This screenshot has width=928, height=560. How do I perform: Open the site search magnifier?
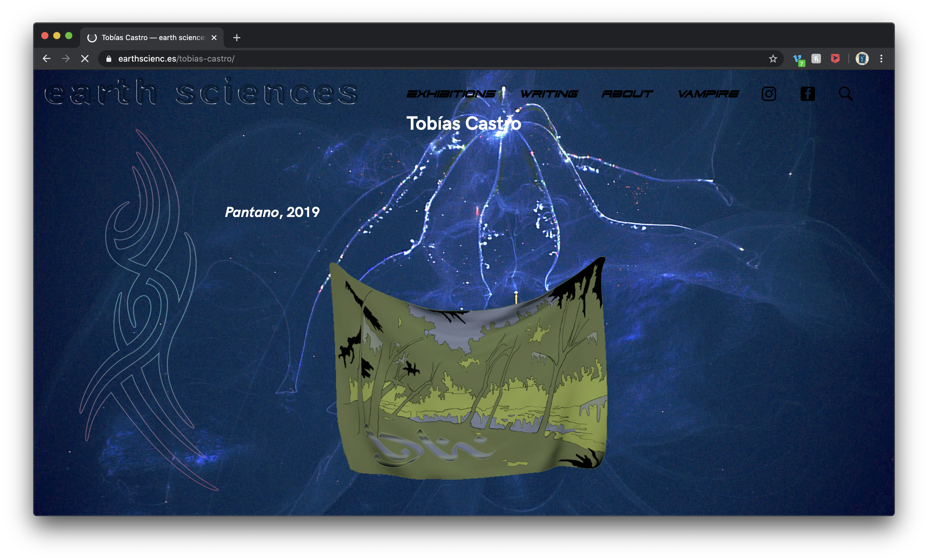845,94
